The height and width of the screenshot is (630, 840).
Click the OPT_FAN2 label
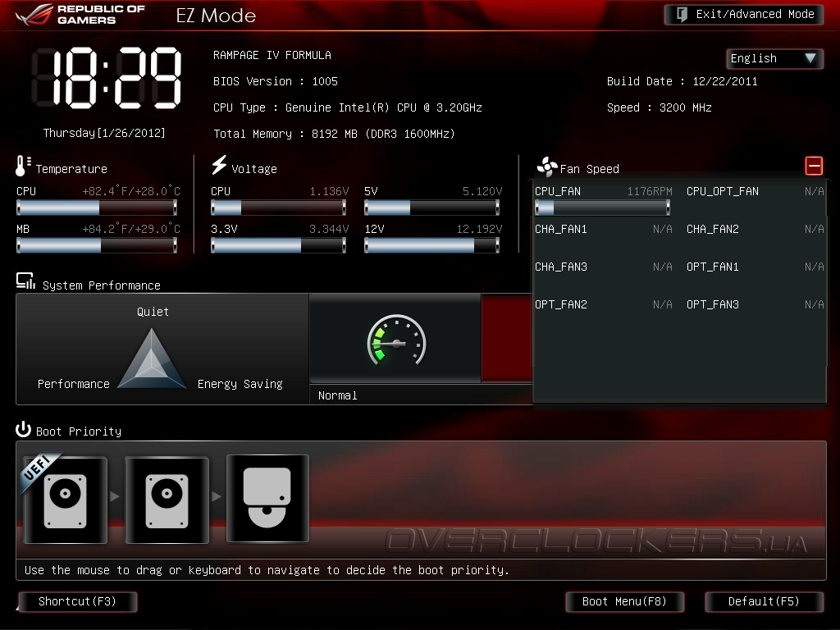pos(561,305)
